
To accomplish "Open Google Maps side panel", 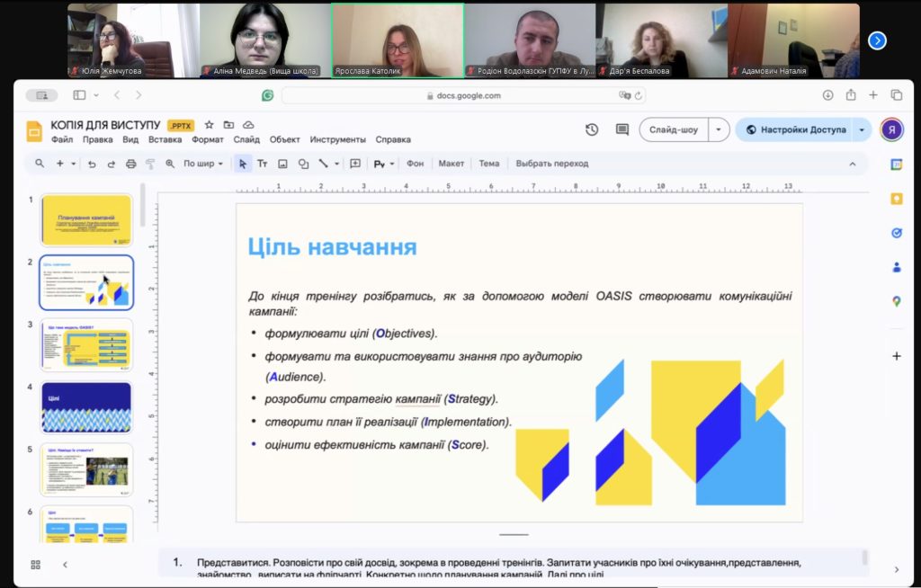I will (x=897, y=301).
